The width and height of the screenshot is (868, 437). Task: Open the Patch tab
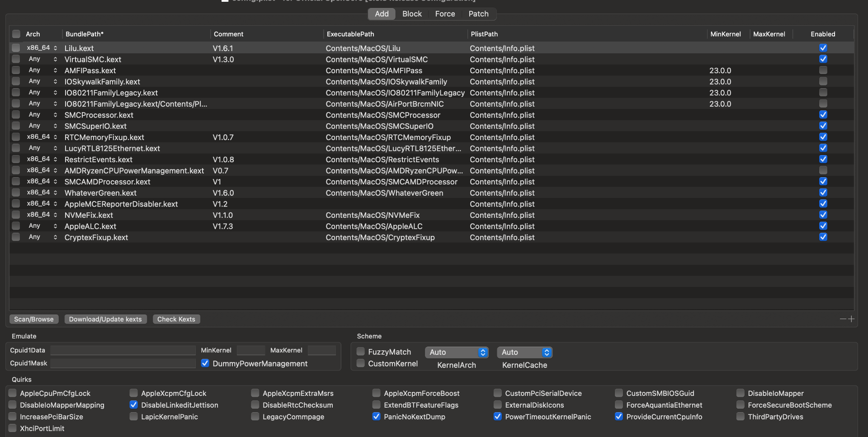478,14
